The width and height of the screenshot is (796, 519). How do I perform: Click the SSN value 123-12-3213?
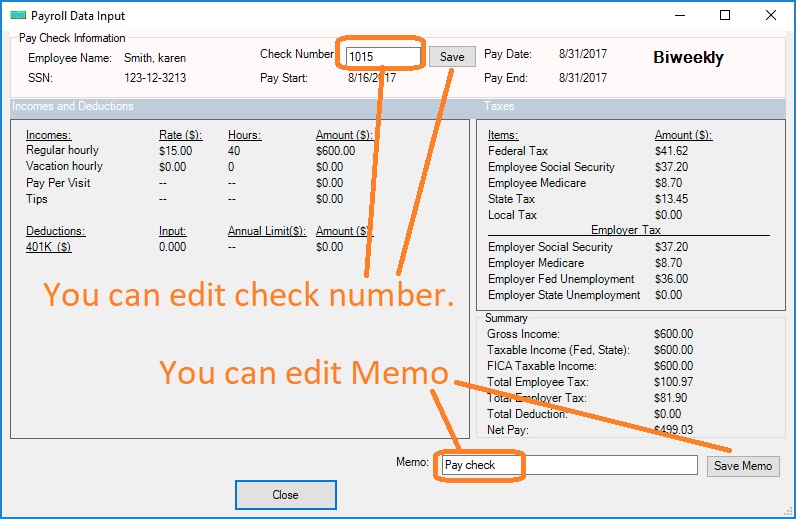click(155, 78)
